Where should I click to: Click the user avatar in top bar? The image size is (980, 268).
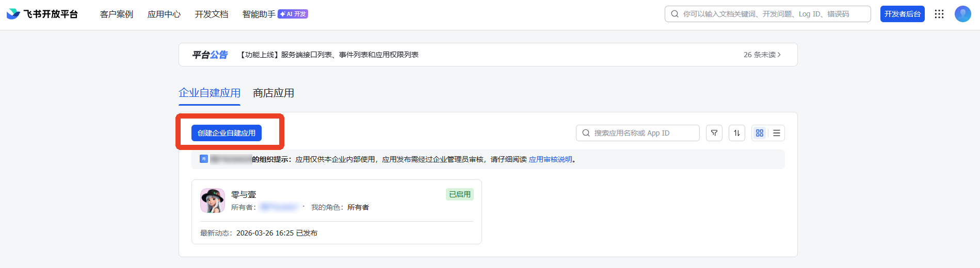click(962, 14)
